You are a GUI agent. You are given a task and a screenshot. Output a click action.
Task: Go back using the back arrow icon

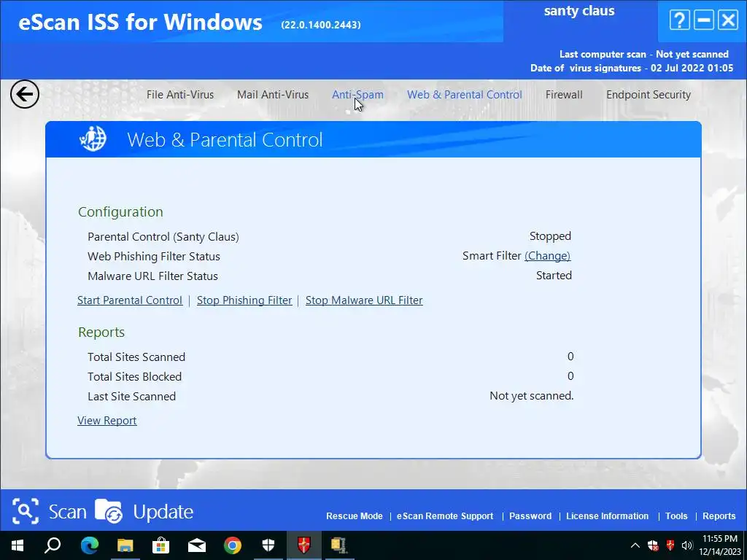25,94
